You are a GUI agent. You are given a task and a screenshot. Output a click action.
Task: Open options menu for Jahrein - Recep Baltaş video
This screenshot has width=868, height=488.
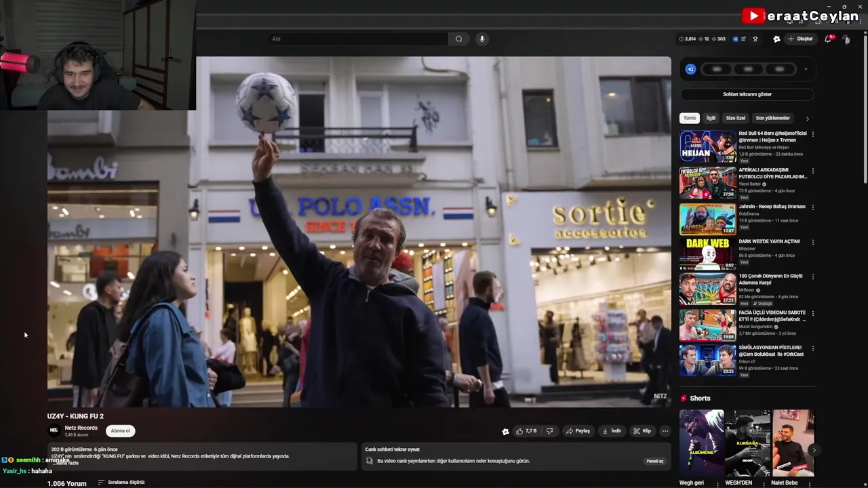click(x=812, y=207)
